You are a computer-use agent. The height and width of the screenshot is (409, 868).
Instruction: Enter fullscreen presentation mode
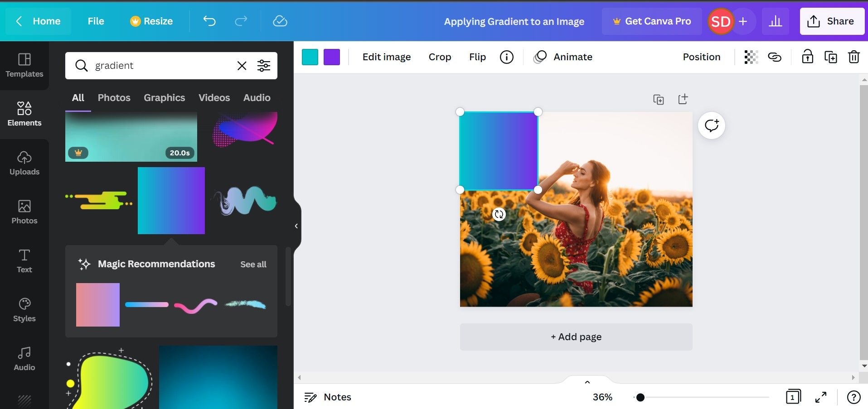pyautogui.click(x=821, y=397)
